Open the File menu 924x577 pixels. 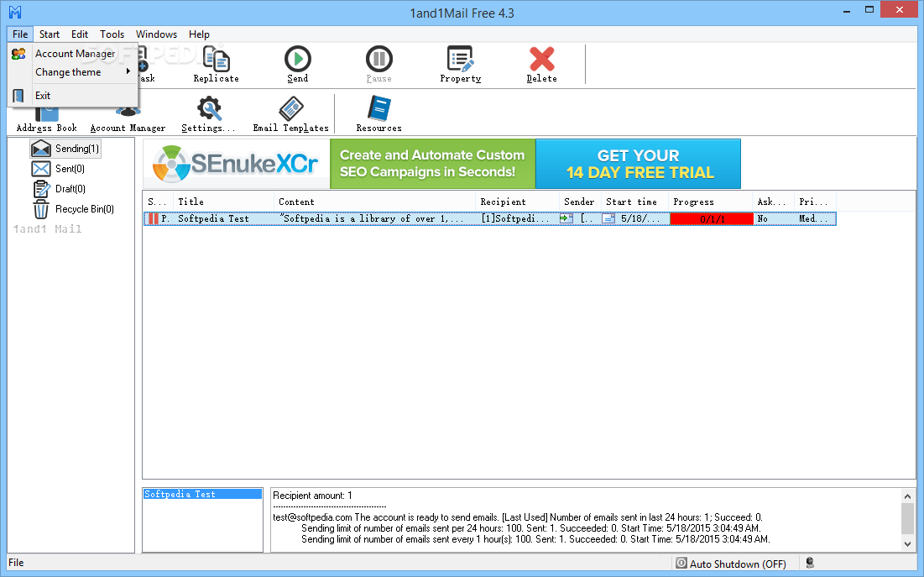(x=20, y=34)
